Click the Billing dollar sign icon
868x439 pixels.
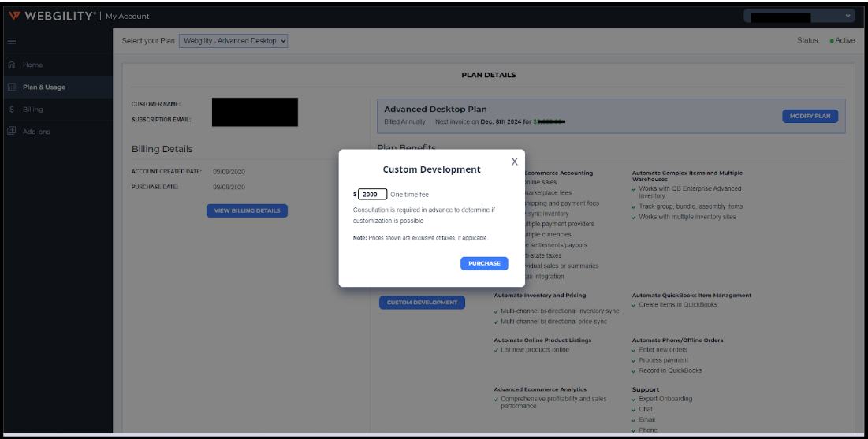[x=12, y=110]
